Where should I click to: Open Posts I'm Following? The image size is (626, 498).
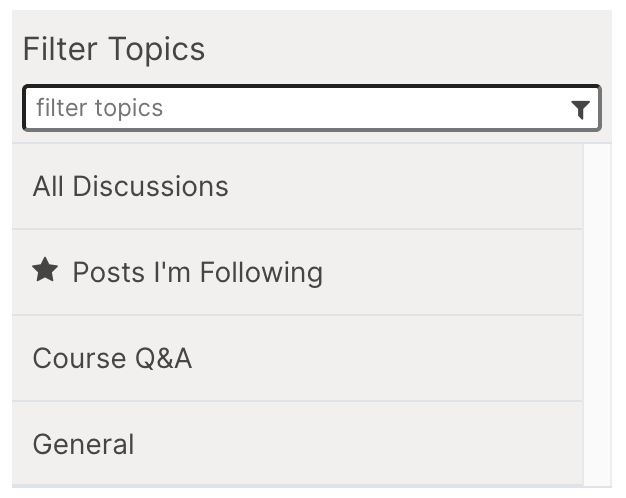197,272
